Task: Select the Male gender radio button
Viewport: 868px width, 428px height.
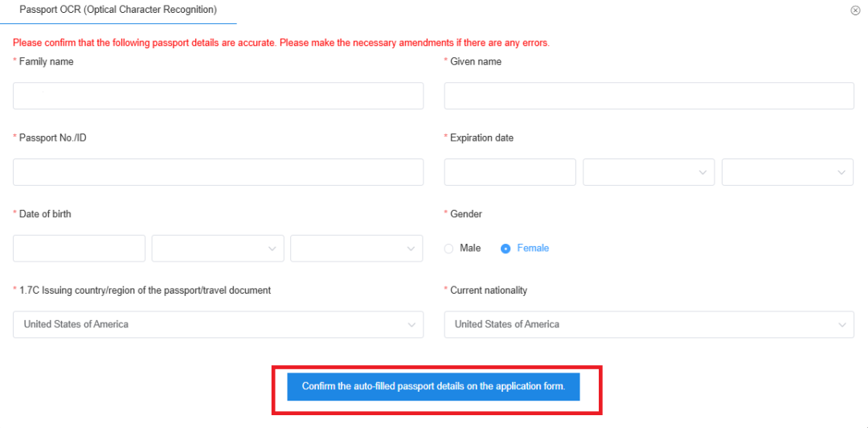Action: pos(448,249)
